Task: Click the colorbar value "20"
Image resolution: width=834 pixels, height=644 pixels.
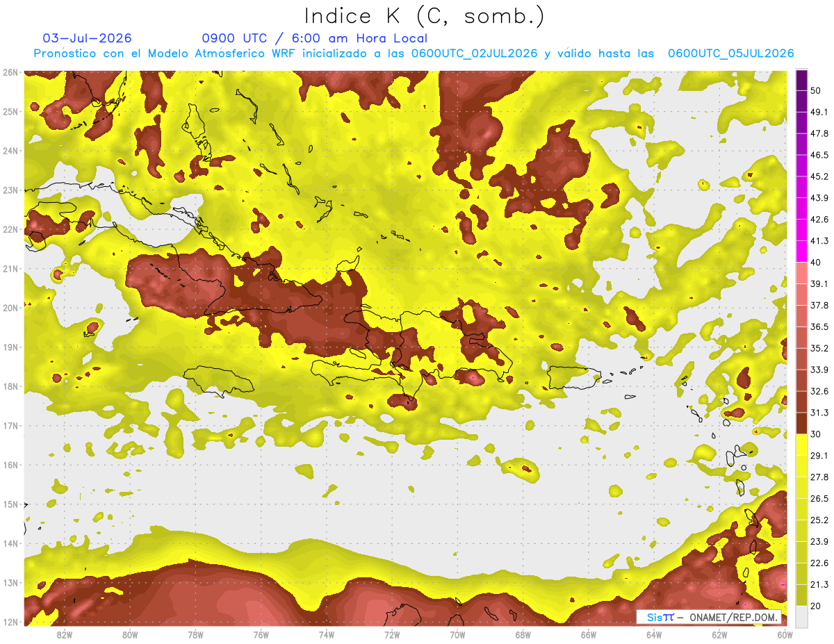Action: click(x=815, y=606)
